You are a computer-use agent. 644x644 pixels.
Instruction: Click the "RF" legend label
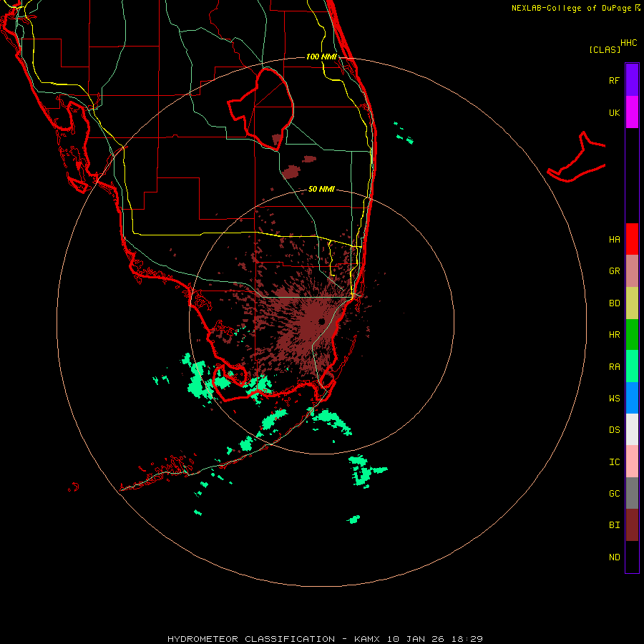point(614,80)
